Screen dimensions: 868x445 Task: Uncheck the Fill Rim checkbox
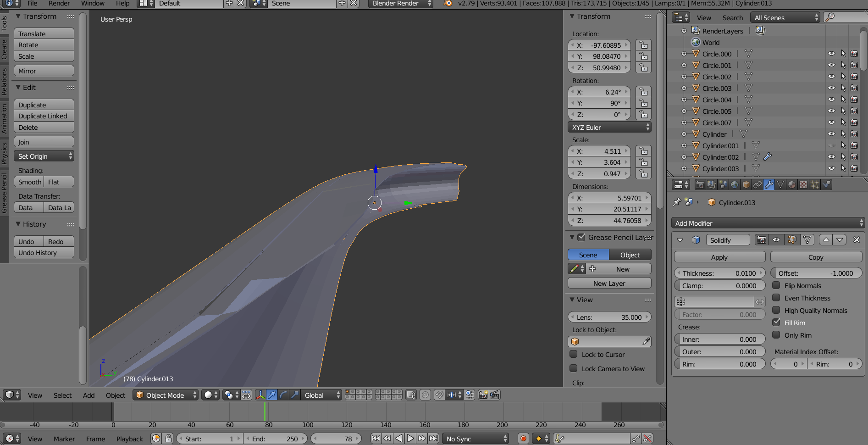pyautogui.click(x=776, y=323)
